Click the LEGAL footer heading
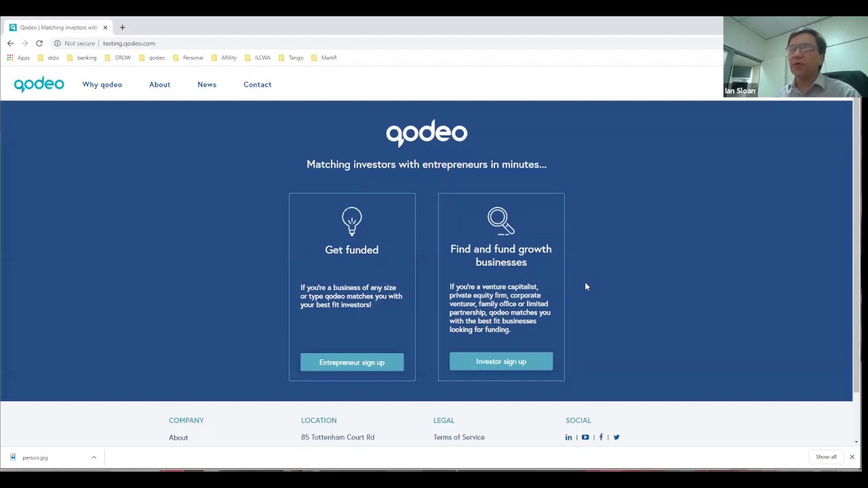Viewport: 868px width, 488px height. pyautogui.click(x=444, y=420)
